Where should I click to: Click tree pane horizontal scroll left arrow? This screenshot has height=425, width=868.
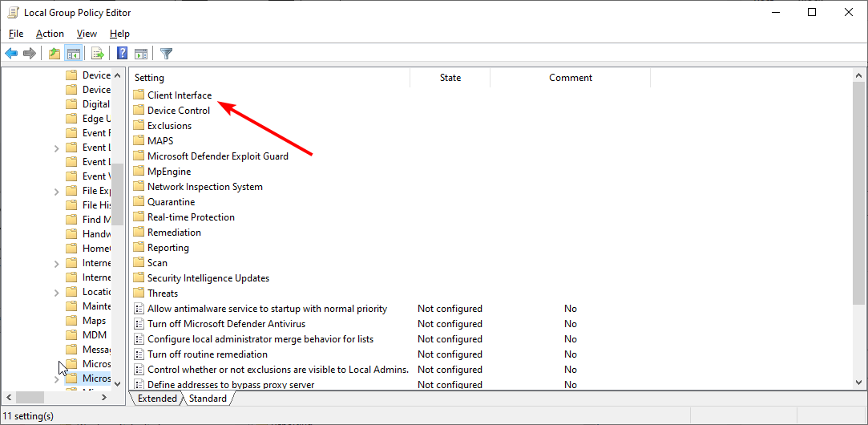click(8, 397)
